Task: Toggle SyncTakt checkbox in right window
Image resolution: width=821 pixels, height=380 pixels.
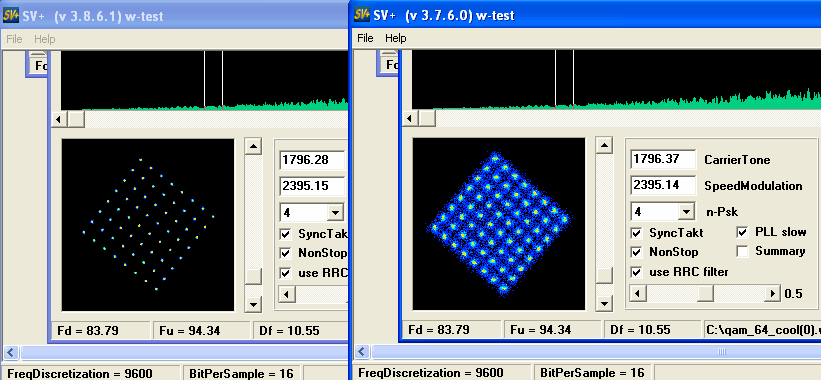Action: point(636,233)
